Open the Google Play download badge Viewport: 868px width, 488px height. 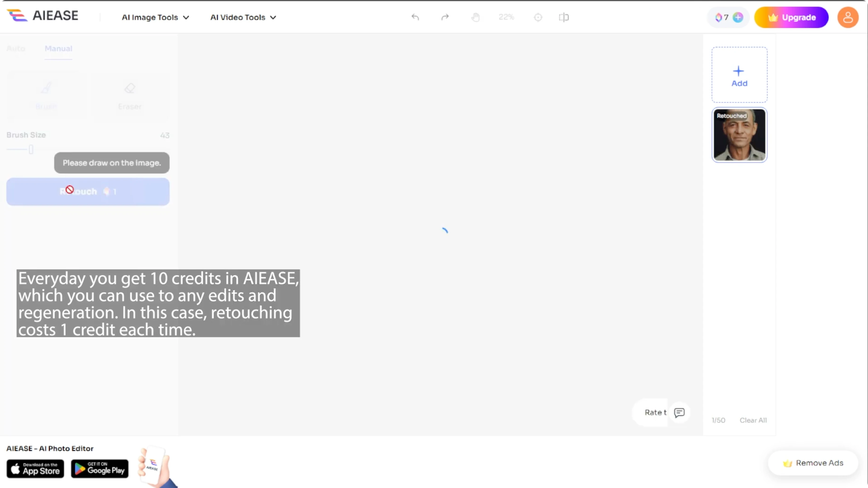coord(100,469)
